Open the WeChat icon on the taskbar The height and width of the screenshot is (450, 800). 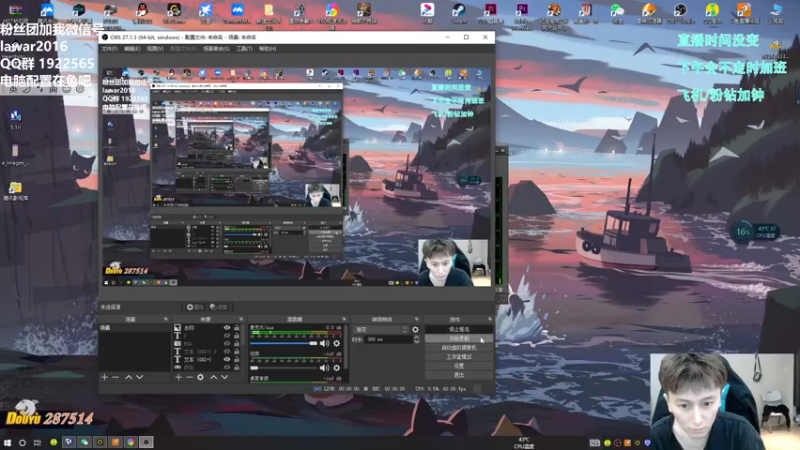[x=84, y=442]
